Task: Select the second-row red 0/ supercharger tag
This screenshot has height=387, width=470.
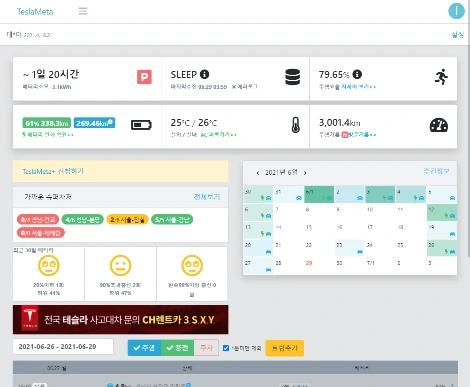Action: (x=41, y=233)
